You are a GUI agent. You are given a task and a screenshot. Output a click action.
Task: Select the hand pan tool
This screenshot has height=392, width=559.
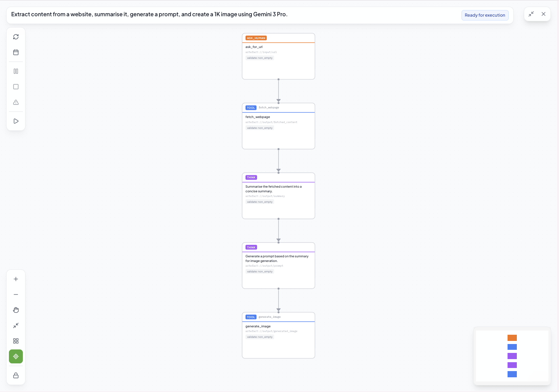(x=16, y=310)
